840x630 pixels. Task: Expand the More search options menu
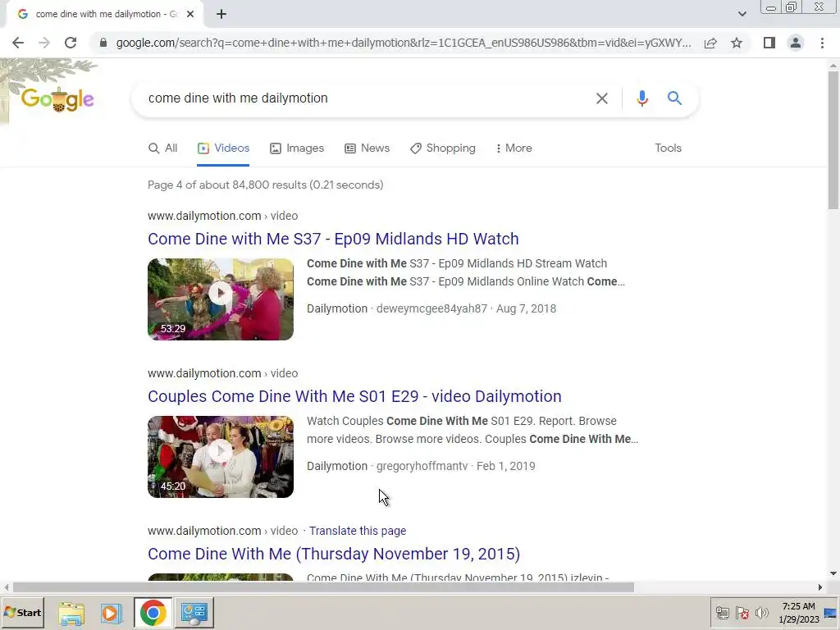514,148
